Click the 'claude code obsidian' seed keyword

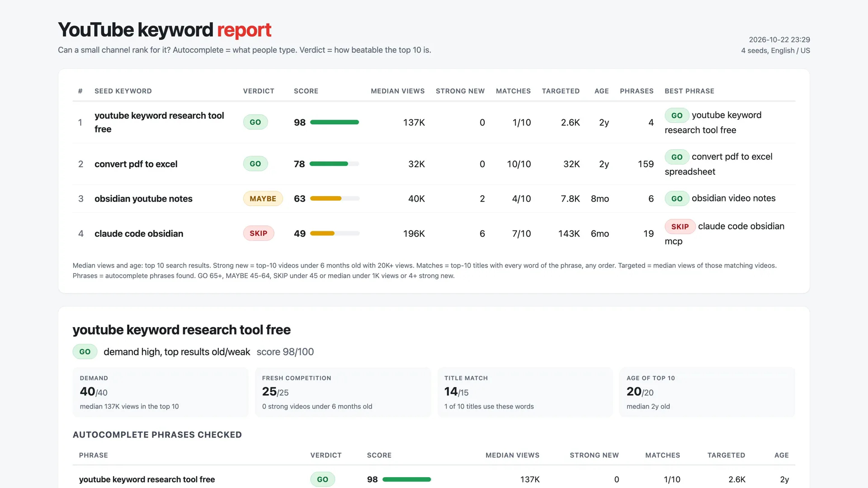[139, 234]
